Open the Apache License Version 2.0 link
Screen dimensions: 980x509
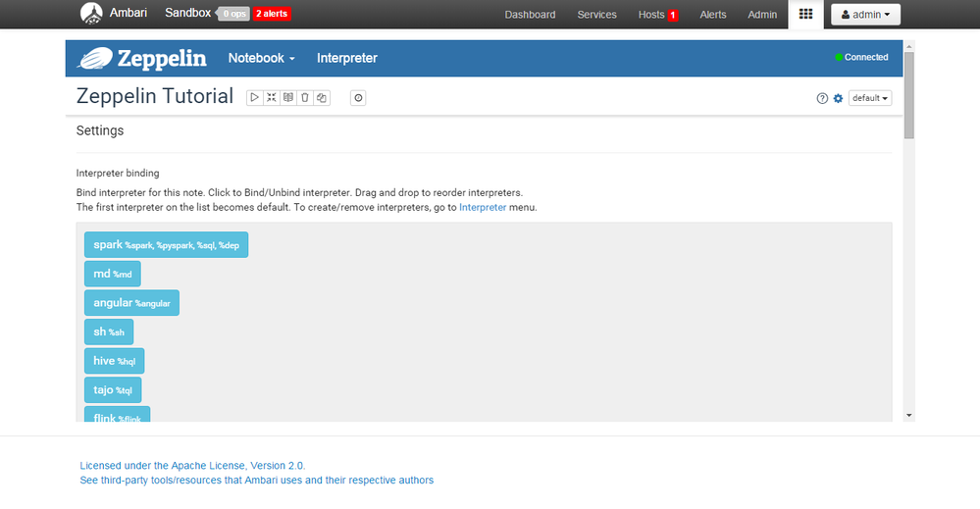tap(192, 465)
